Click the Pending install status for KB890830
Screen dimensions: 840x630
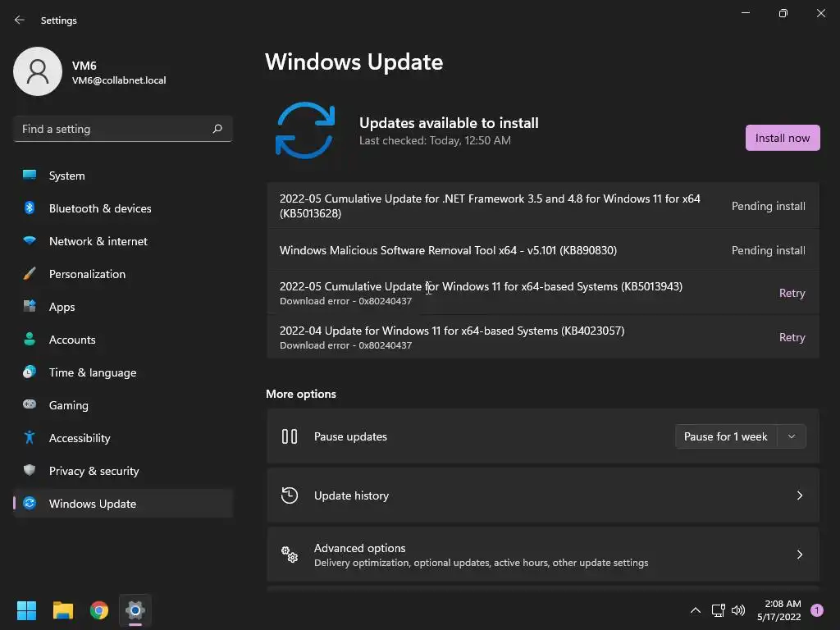point(768,250)
